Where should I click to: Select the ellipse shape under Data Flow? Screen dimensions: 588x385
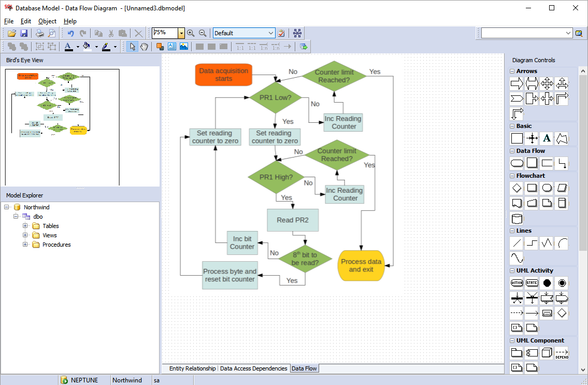tap(516, 163)
